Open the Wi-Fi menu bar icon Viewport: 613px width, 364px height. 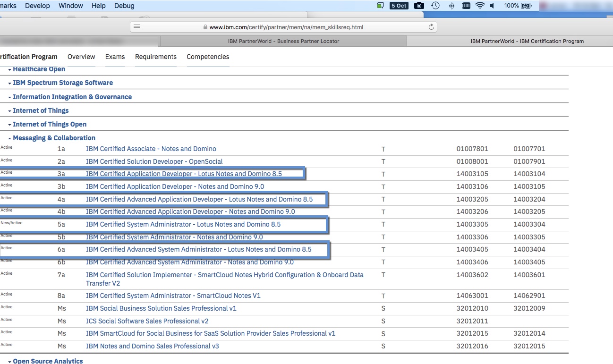click(x=480, y=6)
